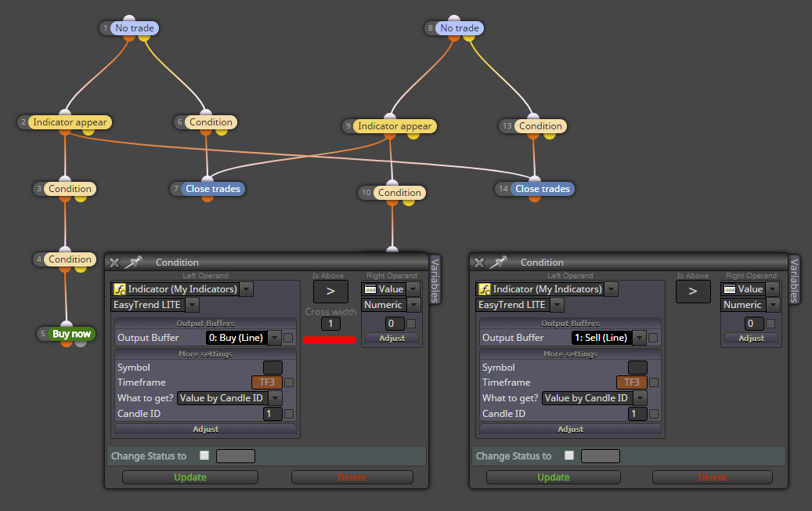Toggle right panel numeric value checkbox
Screen dimensions: 812x511
pyautogui.click(x=770, y=324)
